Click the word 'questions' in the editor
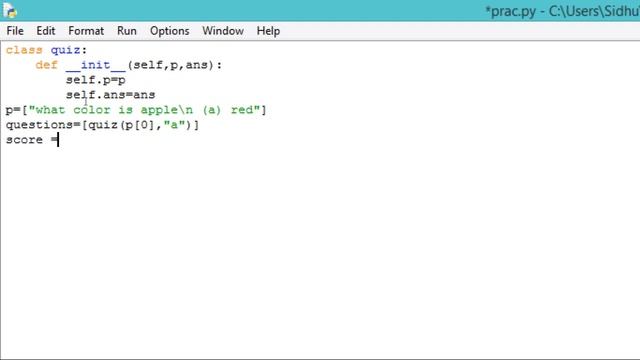This screenshot has width=640, height=360. click(40, 125)
